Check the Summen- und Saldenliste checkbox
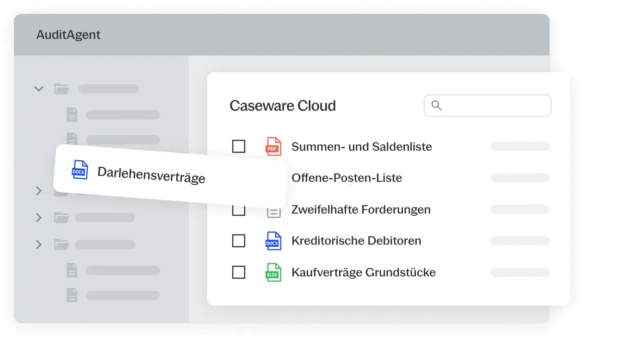 [238, 147]
